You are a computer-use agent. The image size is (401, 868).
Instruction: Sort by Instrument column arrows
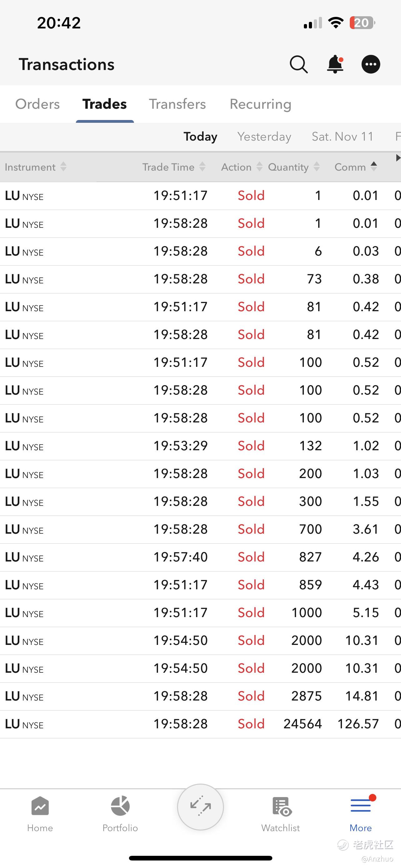63,167
